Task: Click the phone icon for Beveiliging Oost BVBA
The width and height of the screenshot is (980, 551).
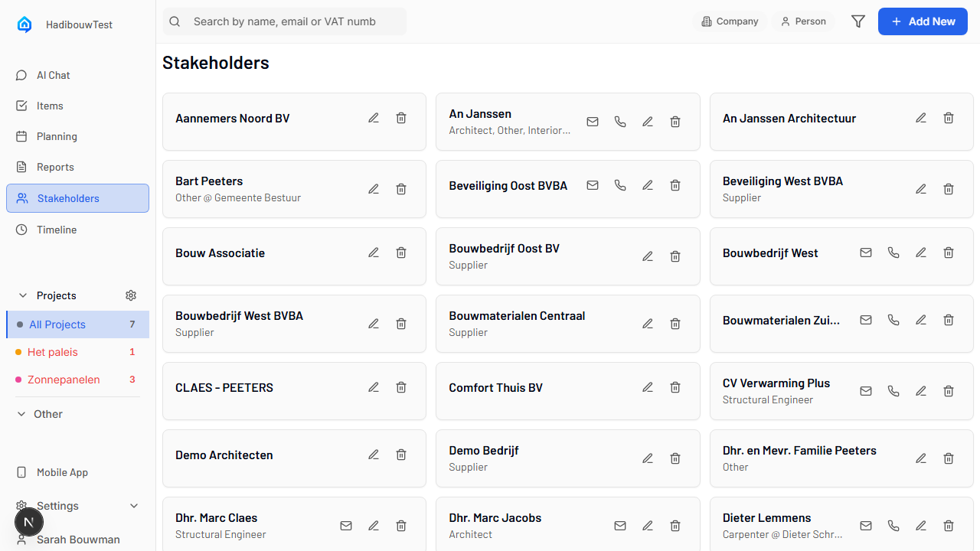Action: (620, 185)
